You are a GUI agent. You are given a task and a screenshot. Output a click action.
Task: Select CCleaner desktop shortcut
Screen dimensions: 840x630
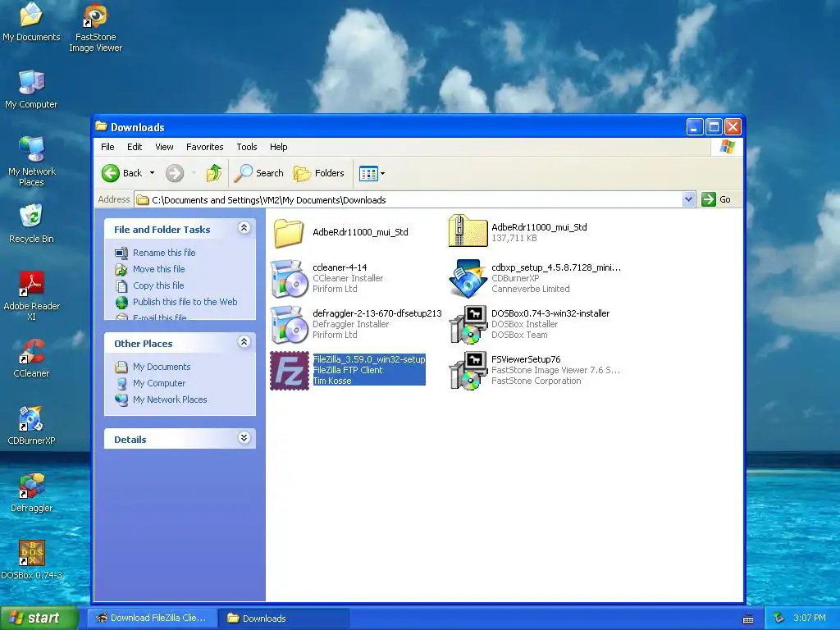(x=31, y=358)
